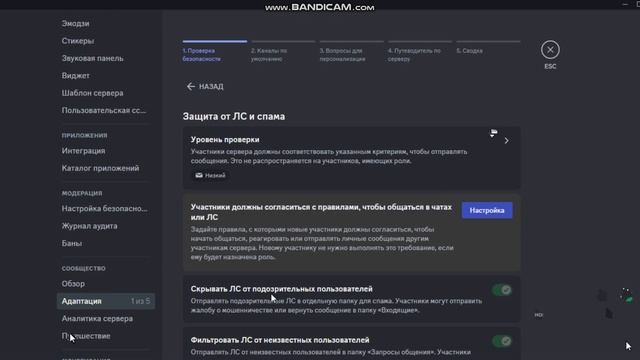The height and width of the screenshot is (360, 640).
Task: Open step 1 Проверка безопасности tab
Action: 215,51
